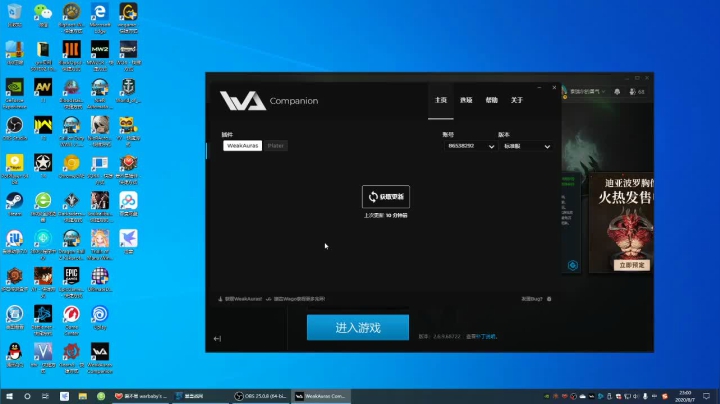Open Task View on the taskbar

point(45,396)
